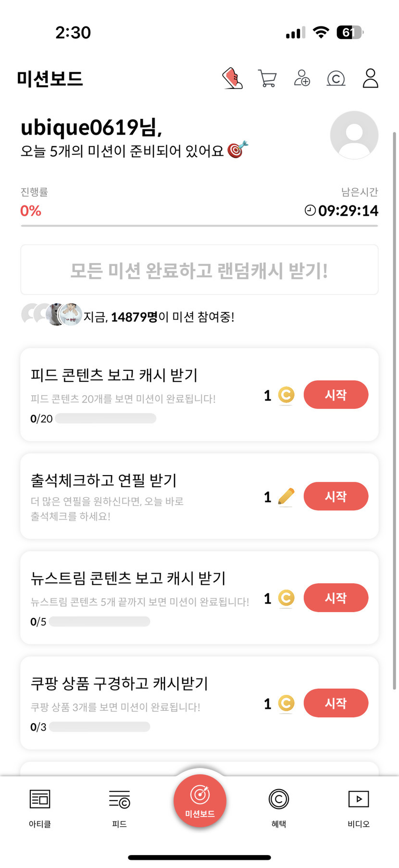Open the my profile person icon
This screenshot has height=868, width=399.
(x=370, y=78)
